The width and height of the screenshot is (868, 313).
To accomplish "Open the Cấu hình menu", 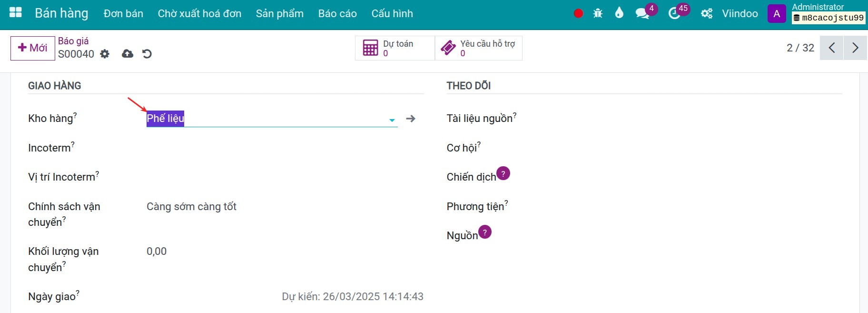I will pyautogui.click(x=392, y=13).
